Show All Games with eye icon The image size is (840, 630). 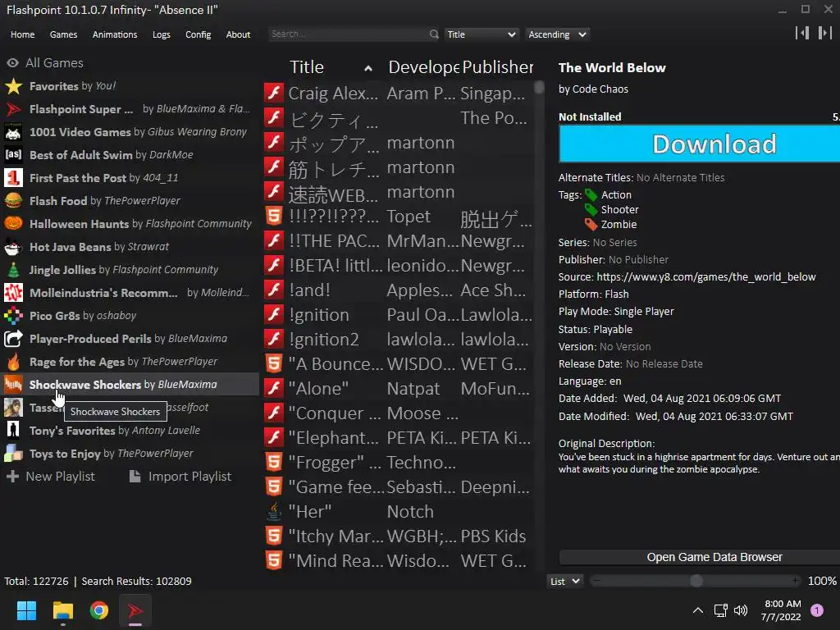tap(12, 63)
